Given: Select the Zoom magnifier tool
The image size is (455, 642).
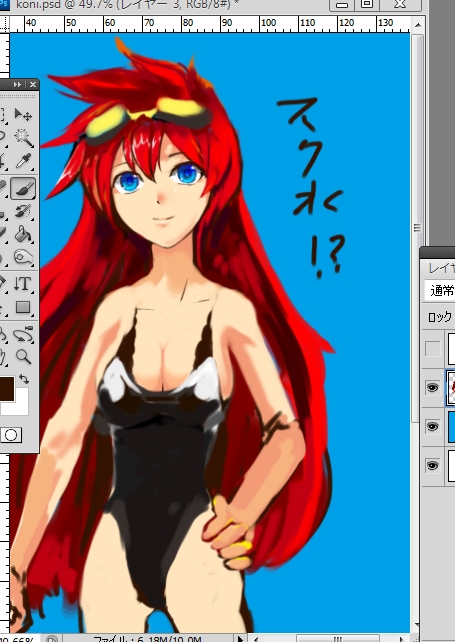Looking at the screenshot, I should click(x=23, y=357).
